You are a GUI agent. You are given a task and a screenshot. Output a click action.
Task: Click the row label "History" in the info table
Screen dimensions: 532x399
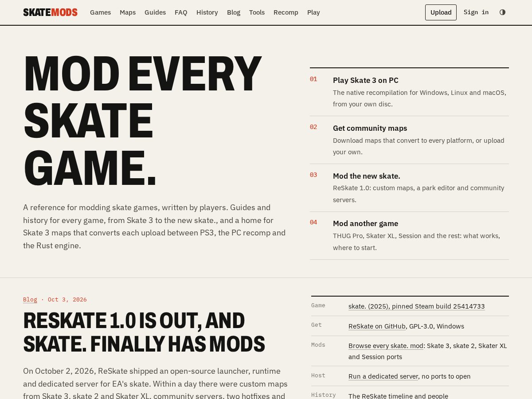click(x=324, y=395)
